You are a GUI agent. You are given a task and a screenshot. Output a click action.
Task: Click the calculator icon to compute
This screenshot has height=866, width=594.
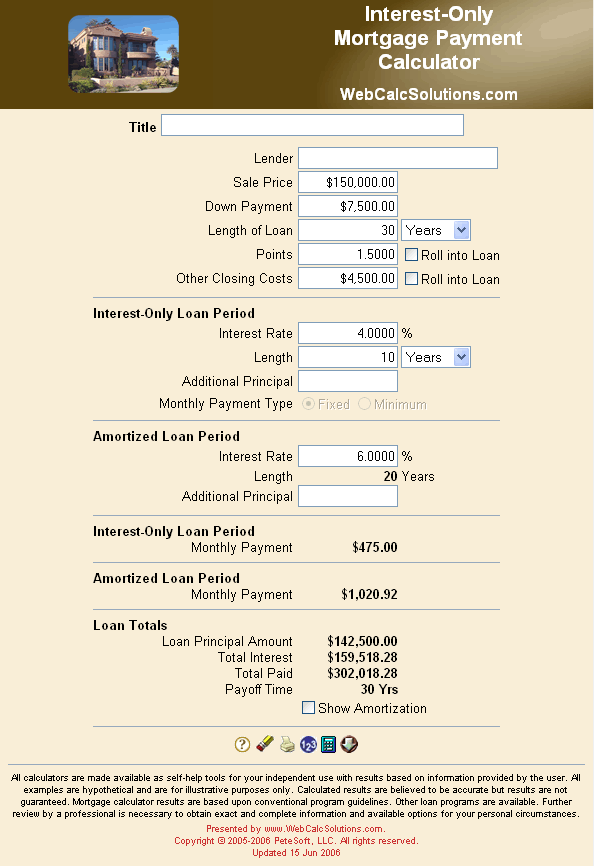[x=328, y=744]
